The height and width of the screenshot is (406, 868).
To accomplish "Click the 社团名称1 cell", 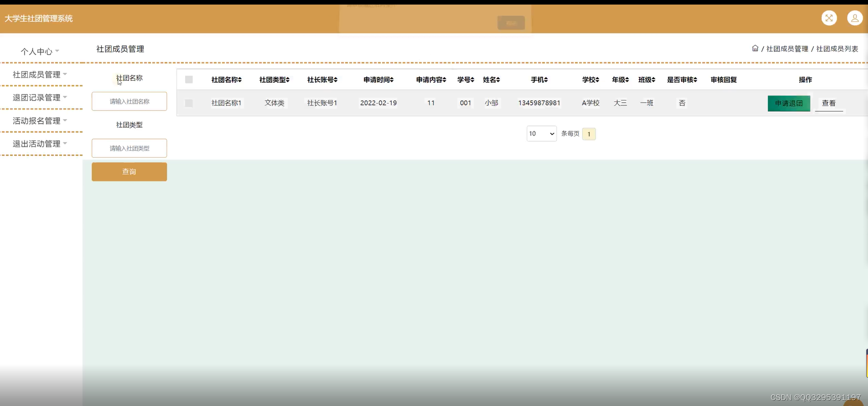I will [227, 103].
